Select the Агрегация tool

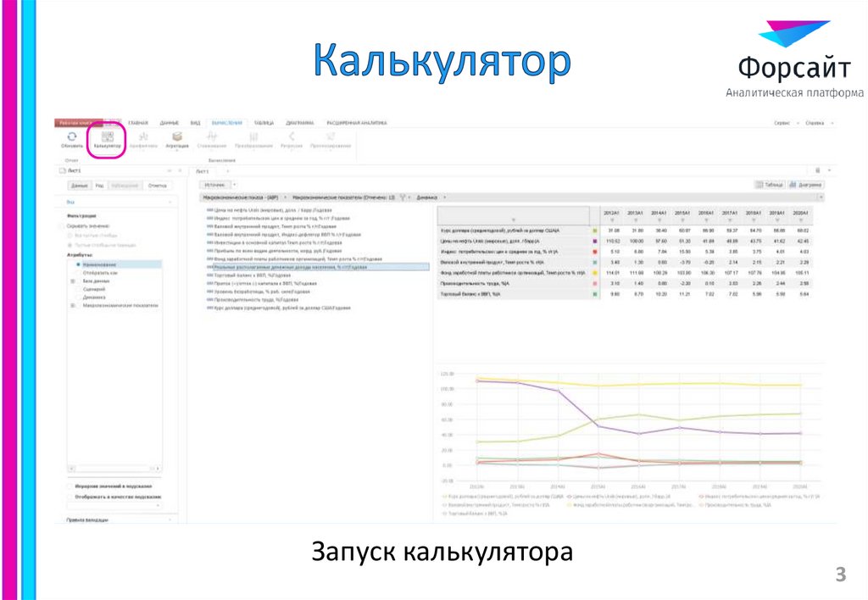(x=176, y=138)
